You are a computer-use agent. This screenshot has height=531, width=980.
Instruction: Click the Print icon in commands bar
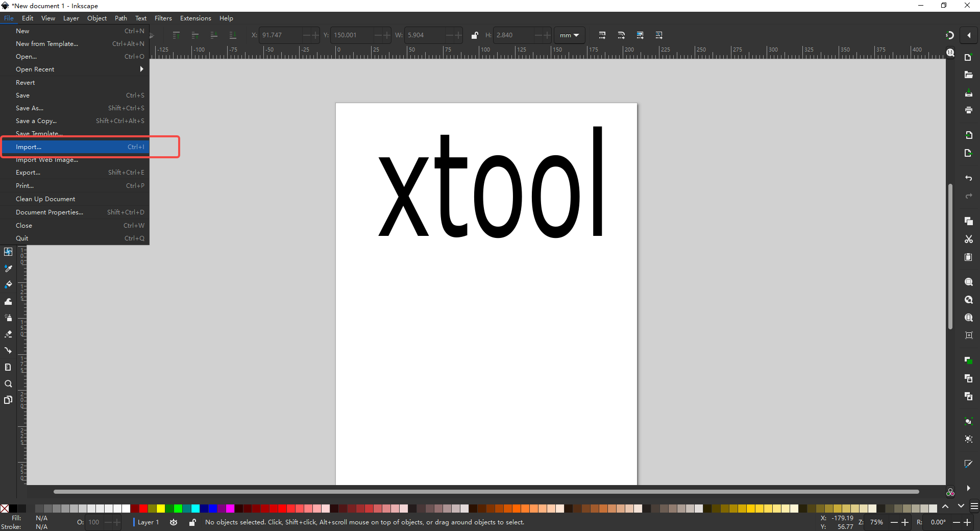pos(968,110)
